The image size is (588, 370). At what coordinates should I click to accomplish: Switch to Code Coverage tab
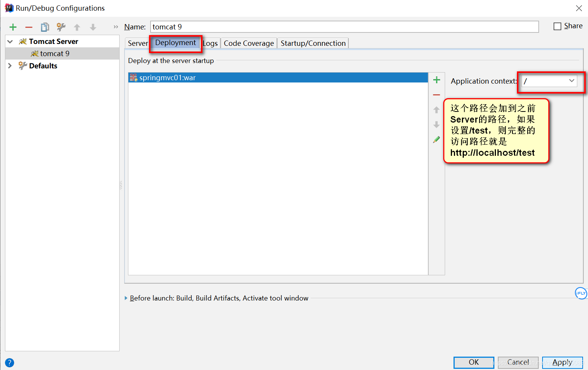pos(249,43)
